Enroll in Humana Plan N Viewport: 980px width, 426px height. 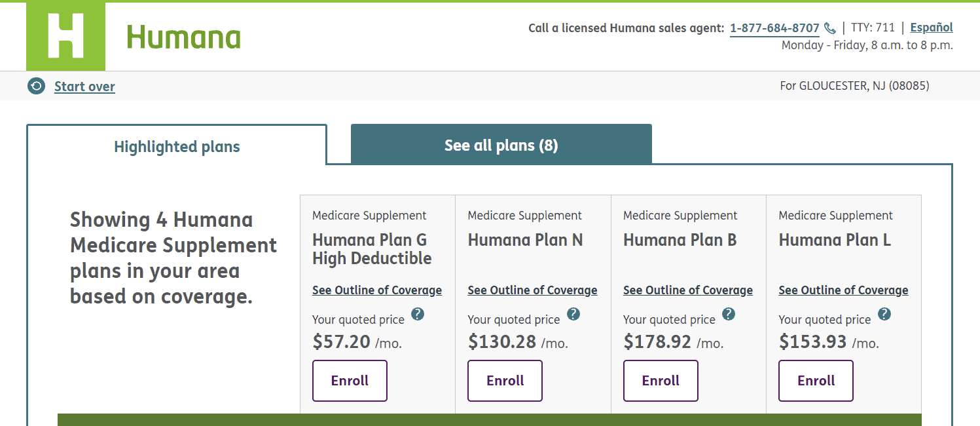505,381
